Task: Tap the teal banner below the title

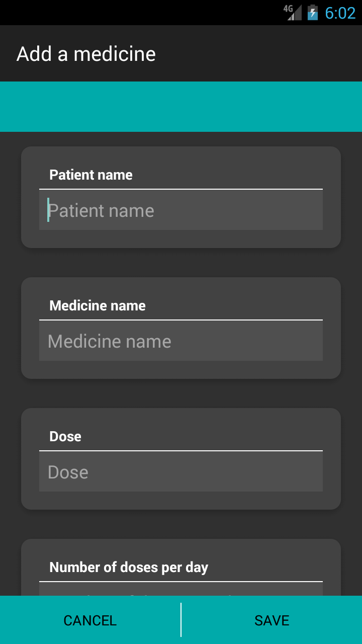Action: coord(181,107)
